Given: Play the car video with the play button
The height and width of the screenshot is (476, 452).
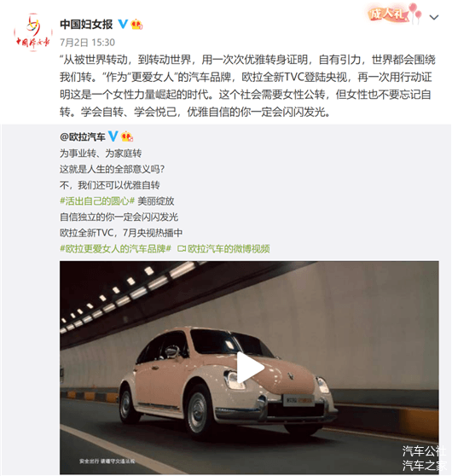Looking at the screenshot, I should pyautogui.click(x=250, y=368).
